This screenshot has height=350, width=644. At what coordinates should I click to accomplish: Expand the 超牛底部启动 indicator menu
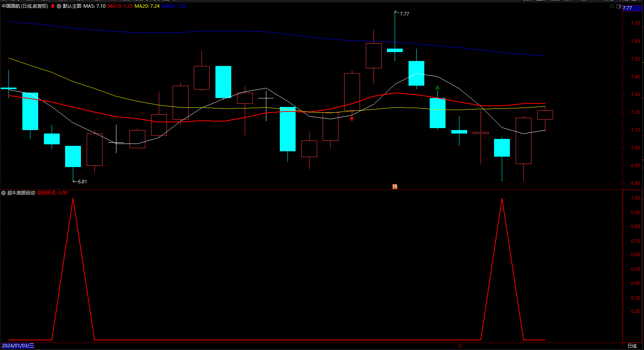tap(3, 193)
